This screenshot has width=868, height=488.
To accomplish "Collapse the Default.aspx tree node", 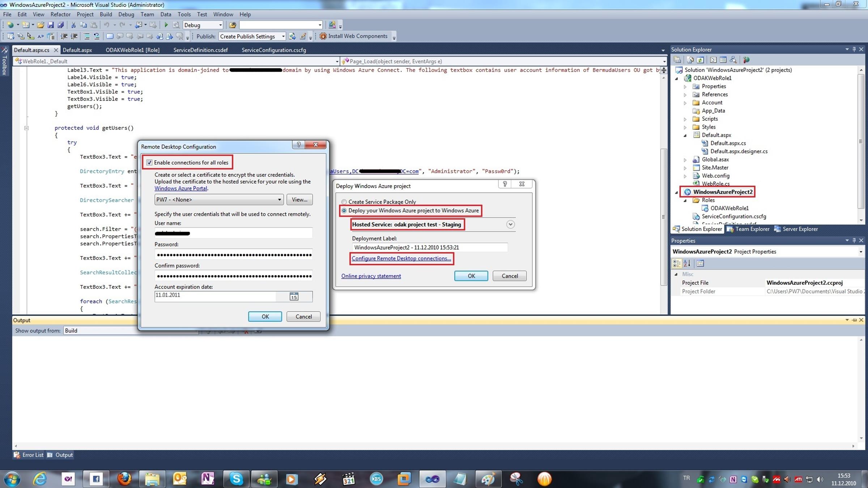I will [x=685, y=136].
